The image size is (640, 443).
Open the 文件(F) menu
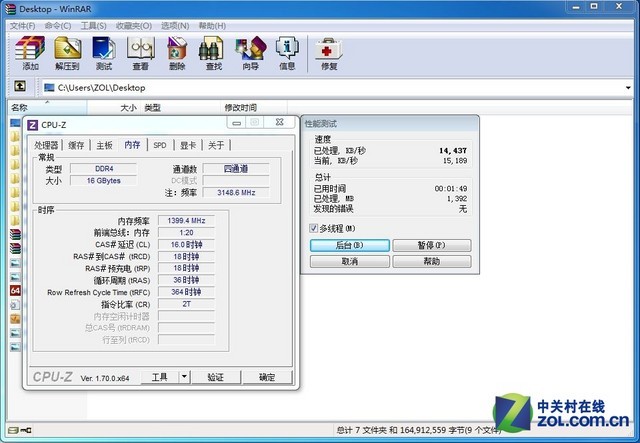pyautogui.click(x=22, y=26)
